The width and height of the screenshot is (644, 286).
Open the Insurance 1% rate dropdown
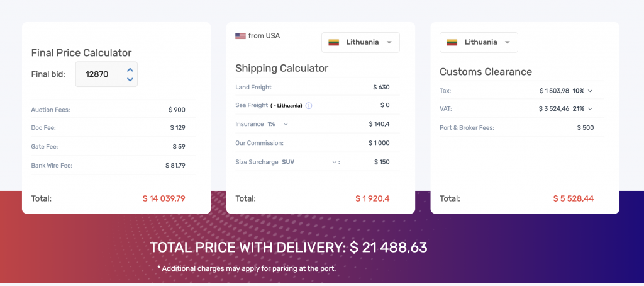[286, 124]
